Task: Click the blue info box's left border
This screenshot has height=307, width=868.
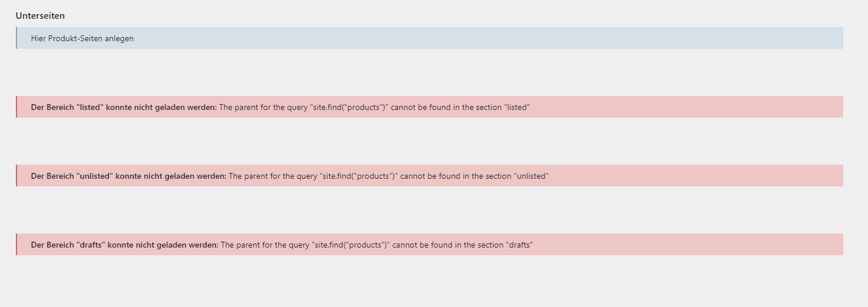Action: tap(16, 38)
